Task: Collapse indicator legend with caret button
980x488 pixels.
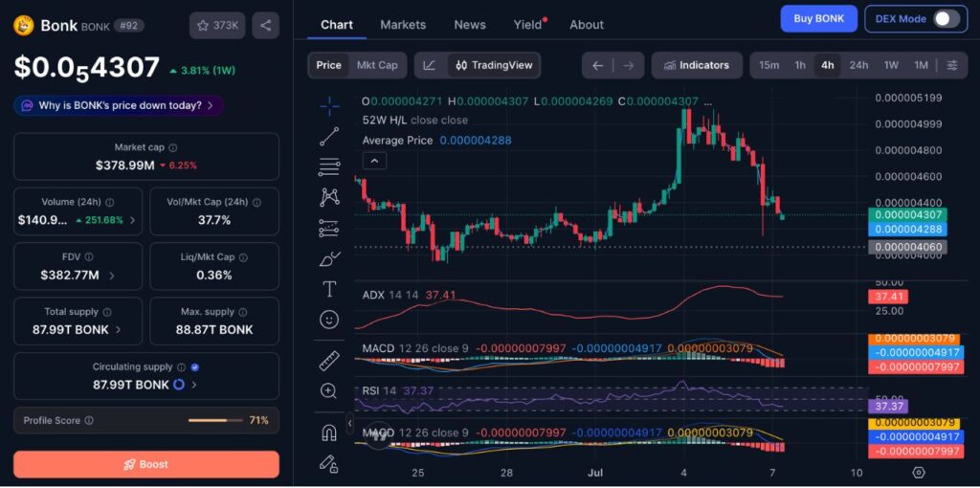Action: click(374, 161)
